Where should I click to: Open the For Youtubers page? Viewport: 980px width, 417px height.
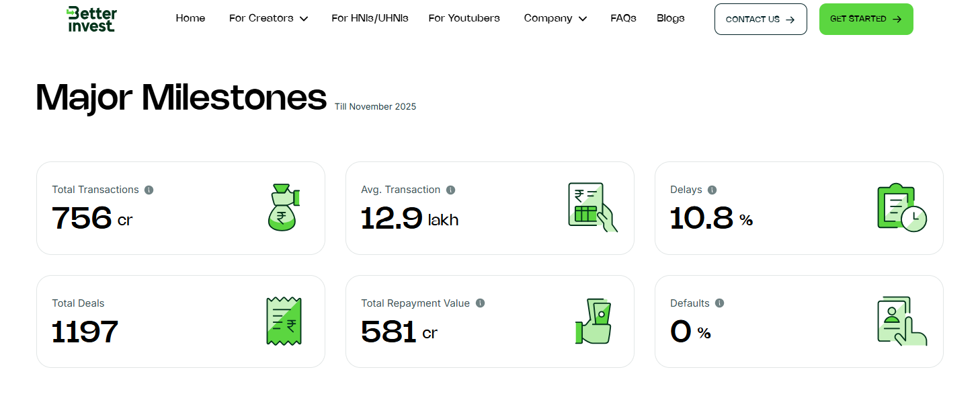(464, 18)
